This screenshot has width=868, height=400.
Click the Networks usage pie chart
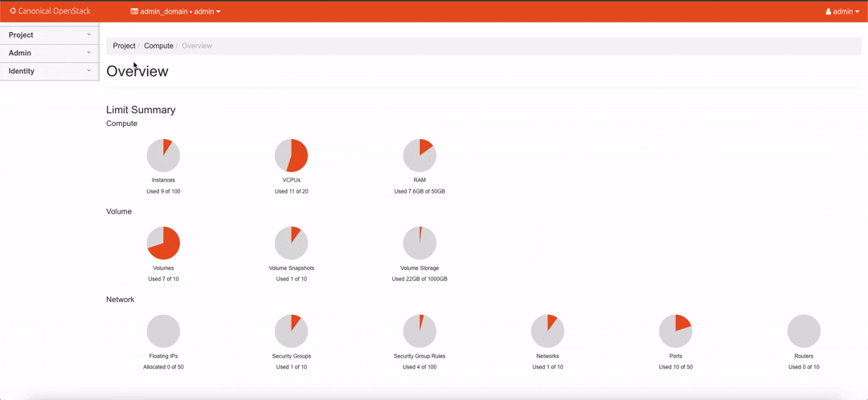tap(547, 331)
